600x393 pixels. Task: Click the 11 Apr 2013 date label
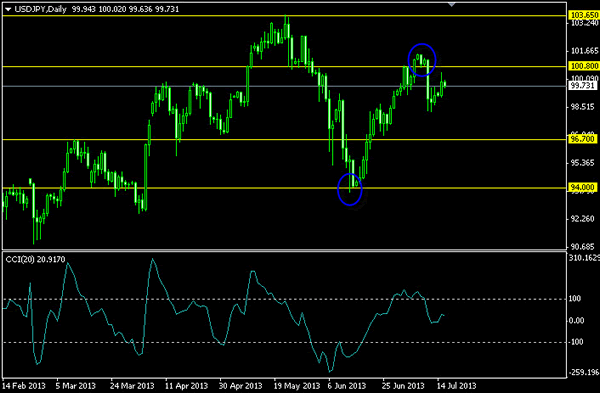pos(186,386)
